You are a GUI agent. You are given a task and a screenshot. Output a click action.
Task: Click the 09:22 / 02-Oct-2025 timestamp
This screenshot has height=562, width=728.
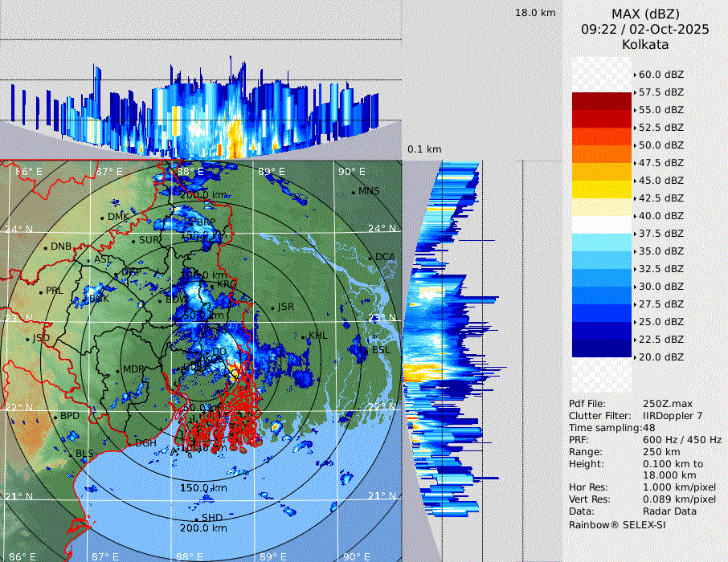pyautogui.click(x=644, y=29)
